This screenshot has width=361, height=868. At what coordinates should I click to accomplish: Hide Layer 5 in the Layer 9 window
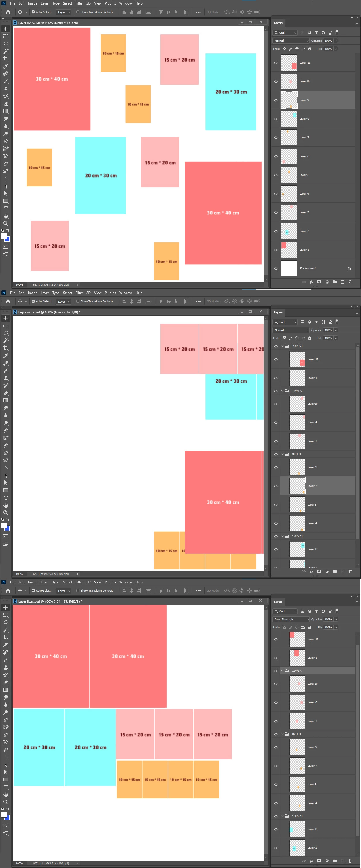[x=276, y=175]
